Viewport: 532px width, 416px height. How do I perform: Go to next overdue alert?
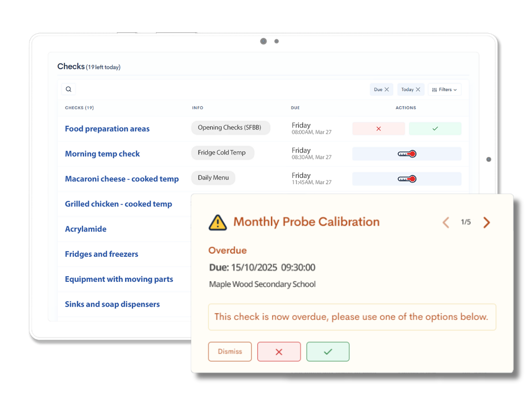[x=487, y=223]
